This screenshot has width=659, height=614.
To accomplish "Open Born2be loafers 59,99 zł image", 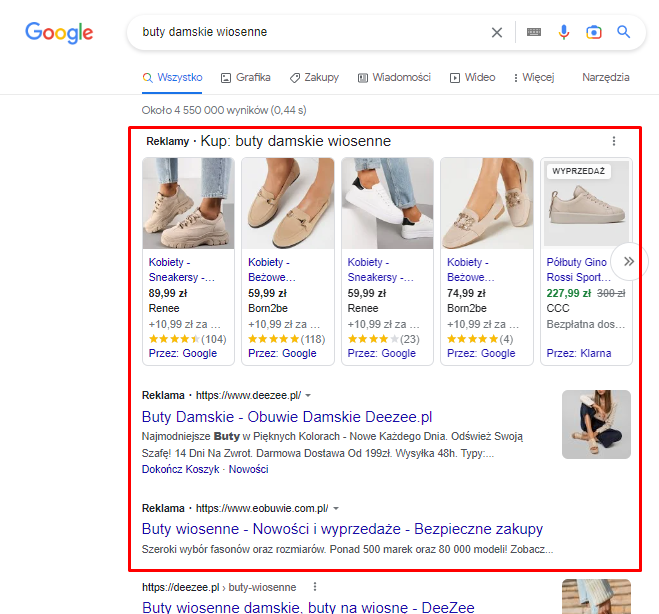I will (x=288, y=203).
